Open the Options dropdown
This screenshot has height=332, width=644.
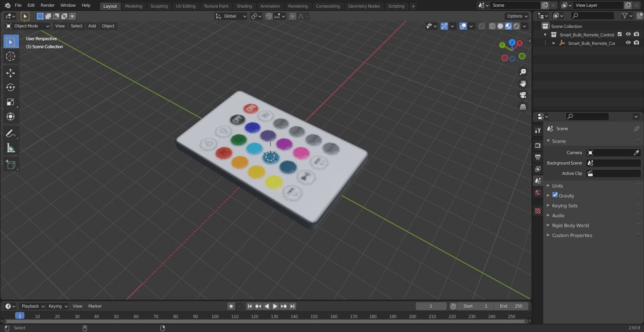pyautogui.click(x=517, y=16)
